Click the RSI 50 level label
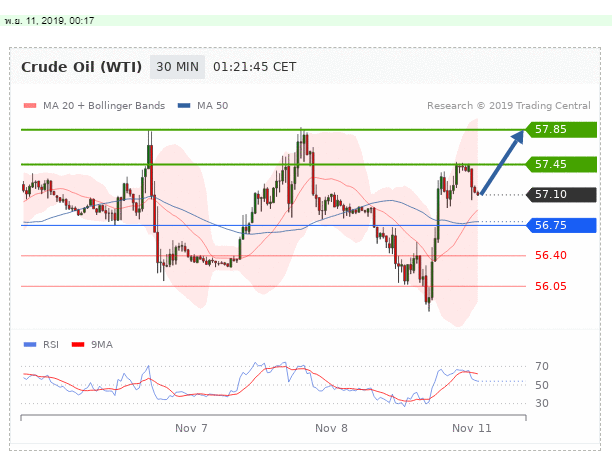Viewport: 612px width, 460px height. (542, 385)
